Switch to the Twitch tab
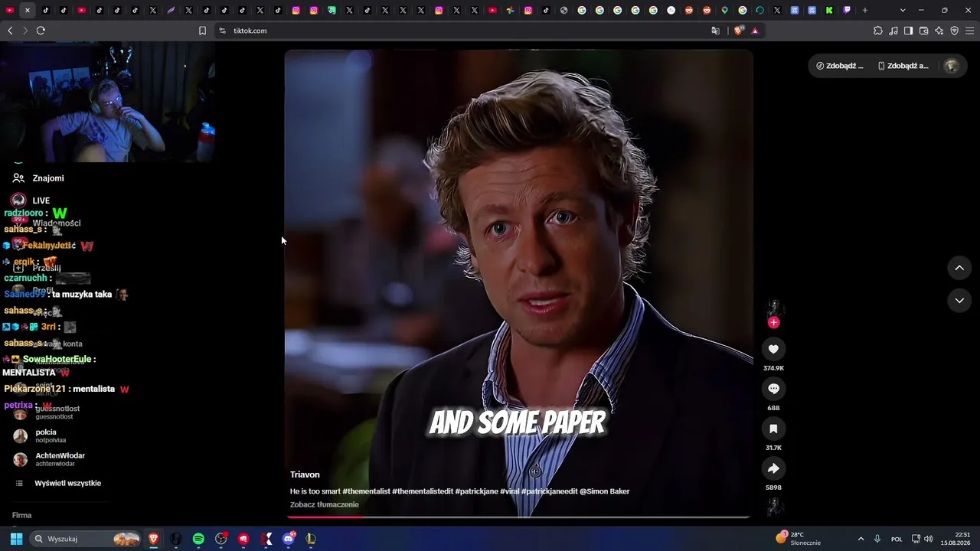This screenshot has width=980, height=551. click(847, 10)
